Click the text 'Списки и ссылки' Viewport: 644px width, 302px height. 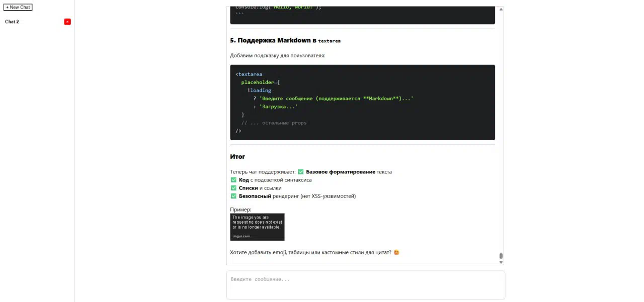[x=260, y=188]
